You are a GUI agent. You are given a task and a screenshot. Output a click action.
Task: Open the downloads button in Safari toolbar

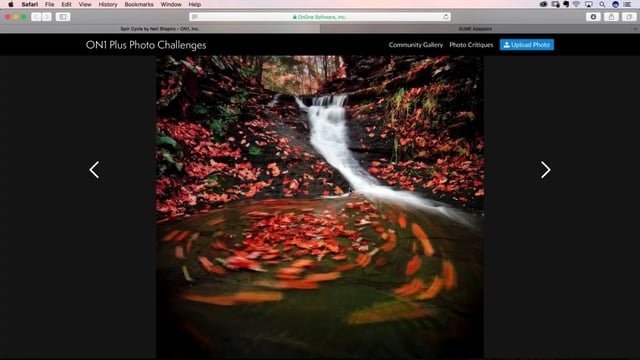(593, 17)
